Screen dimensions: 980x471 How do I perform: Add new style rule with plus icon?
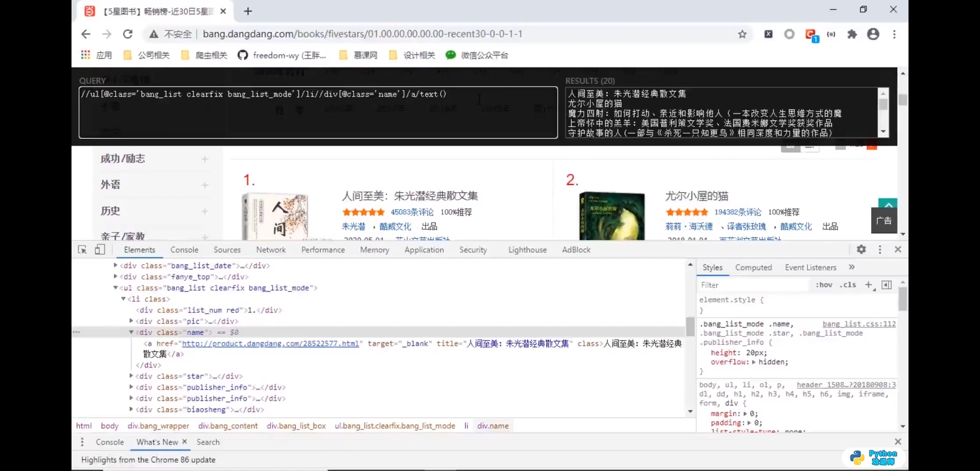869,285
